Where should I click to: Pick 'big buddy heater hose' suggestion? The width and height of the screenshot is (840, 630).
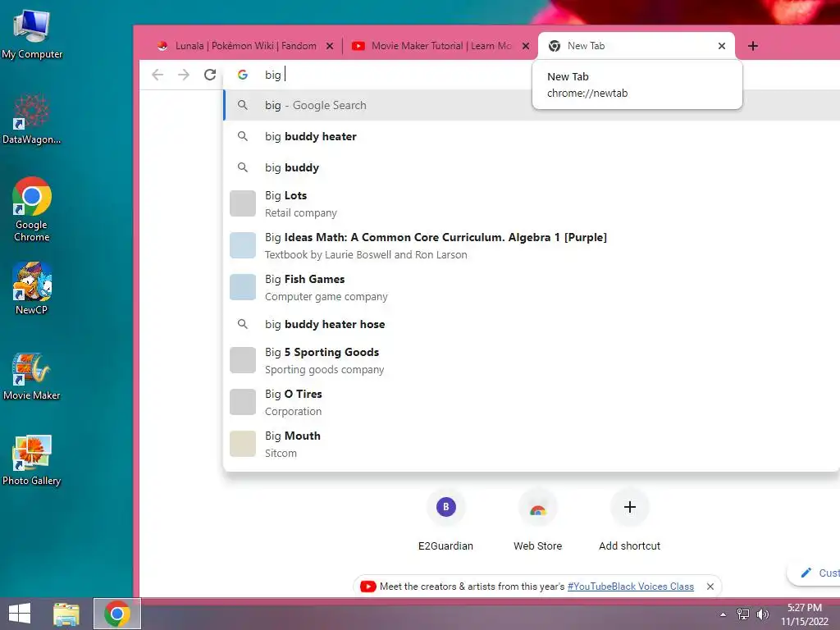coord(532,324)
